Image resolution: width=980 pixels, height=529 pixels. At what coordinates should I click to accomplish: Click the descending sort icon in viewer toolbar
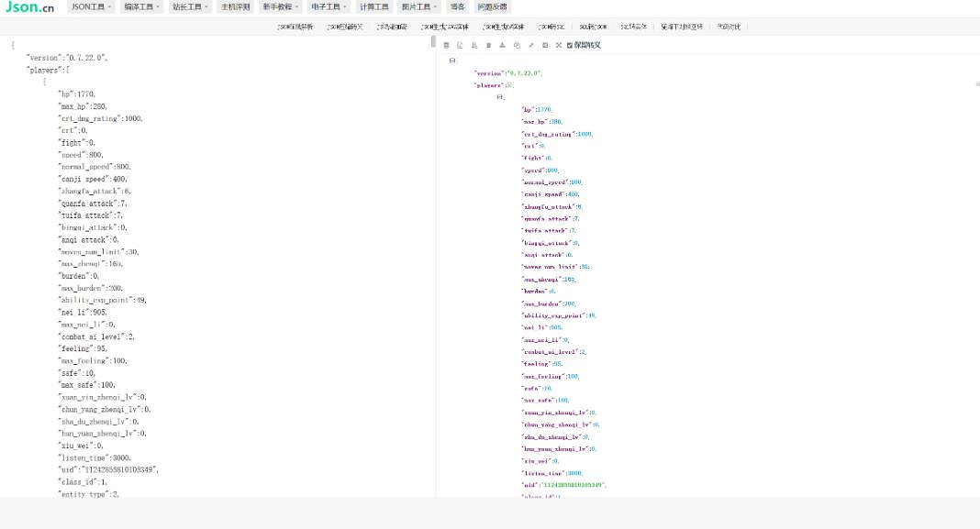pyautogui.click(x=474, y=45)
